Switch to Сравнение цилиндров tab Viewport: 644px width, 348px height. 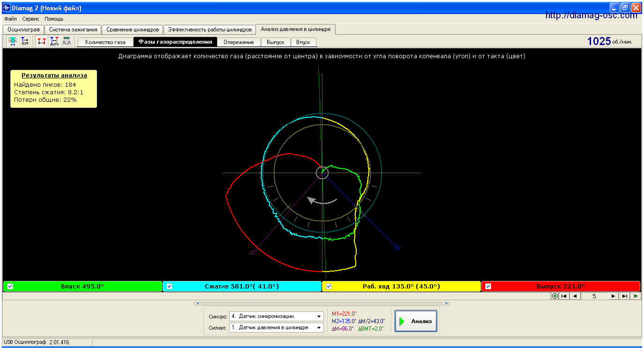pos(133,30)
